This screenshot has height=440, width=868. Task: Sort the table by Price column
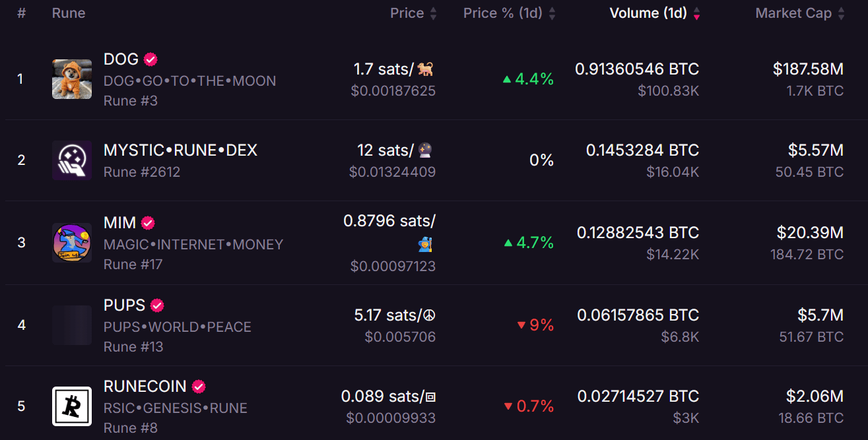(413, 13)
